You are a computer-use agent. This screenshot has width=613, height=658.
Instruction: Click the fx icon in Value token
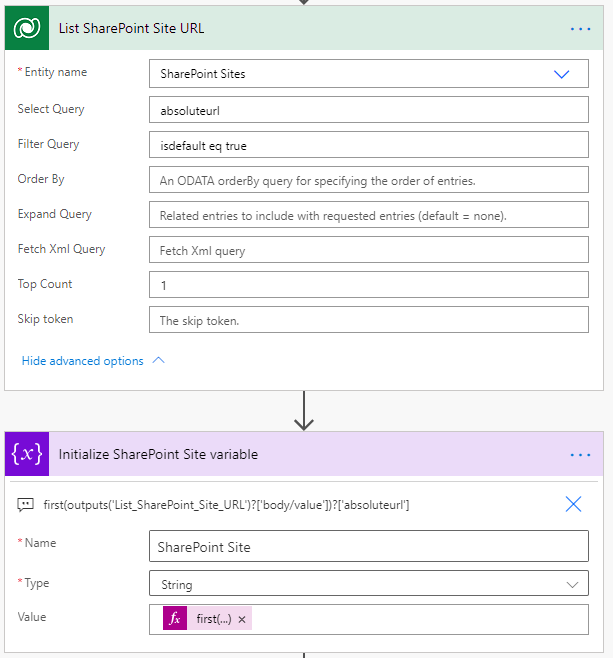coord(175,619)
